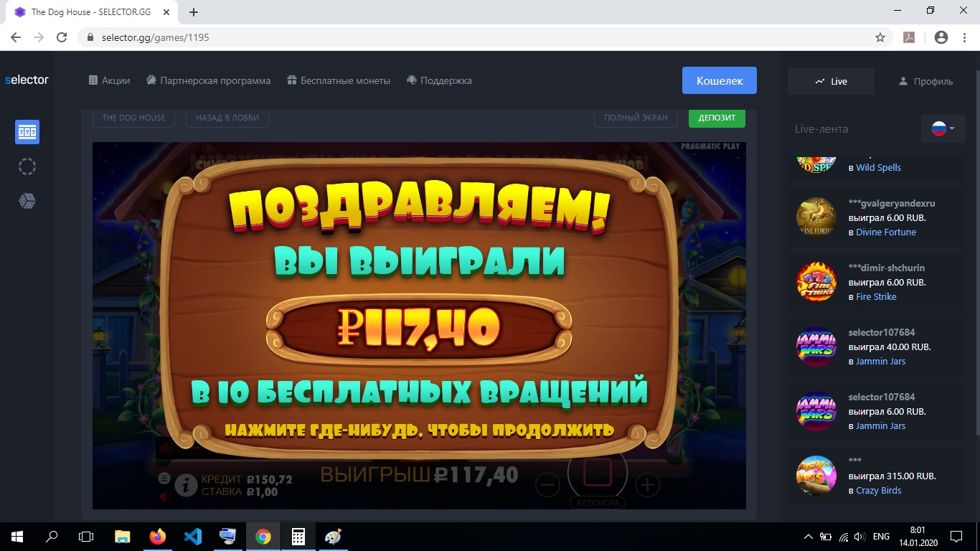This screenshot has width=980, height=551.
Task: Click the Fire Strike game thumbnail
Action: [816, 282]
